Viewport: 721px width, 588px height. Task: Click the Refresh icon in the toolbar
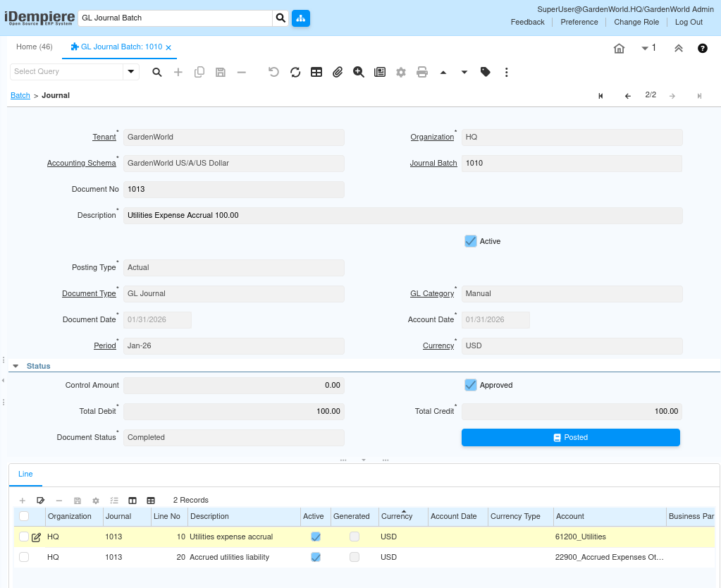(295, 72)
